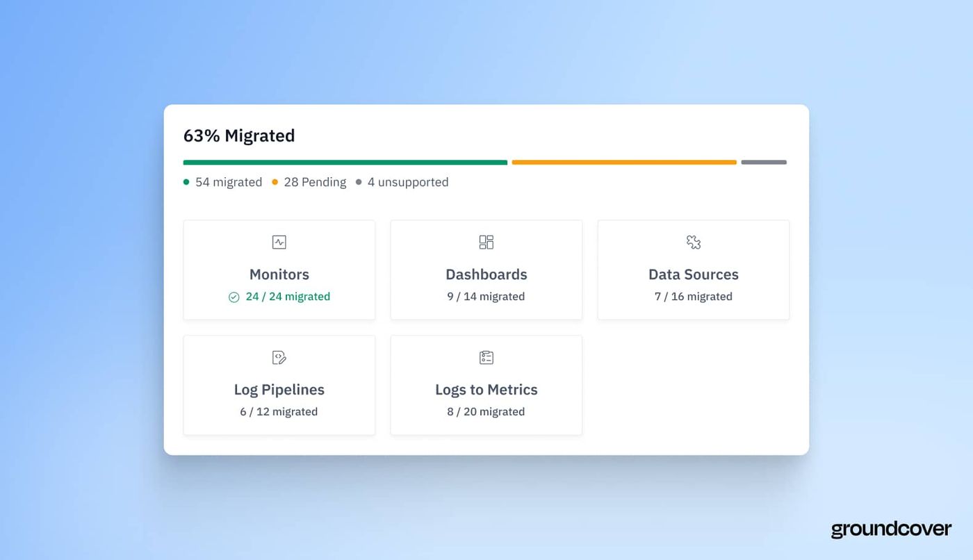The height and width of the screenshot is (560, 973).
Task: Click the green check icon beside 24 / 24 migrated
Action: pyautogui.click(x=234, y=297)
